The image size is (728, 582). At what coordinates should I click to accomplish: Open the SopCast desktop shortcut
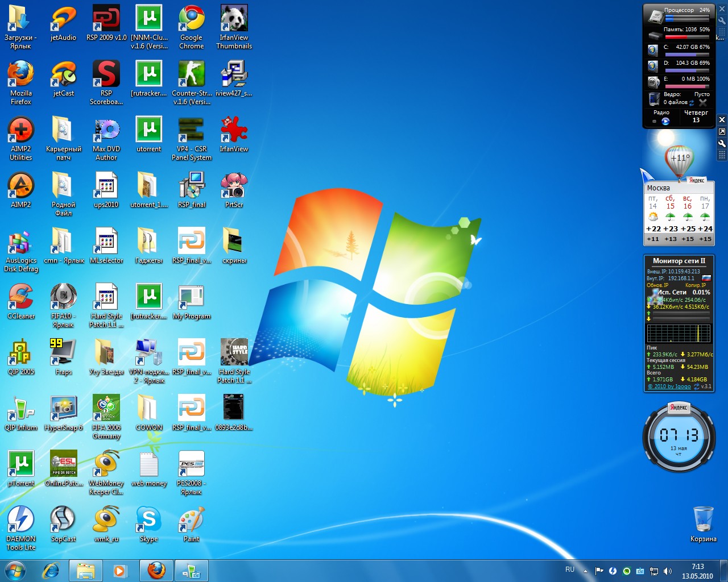pyautogui.click(x=63, y=524)
